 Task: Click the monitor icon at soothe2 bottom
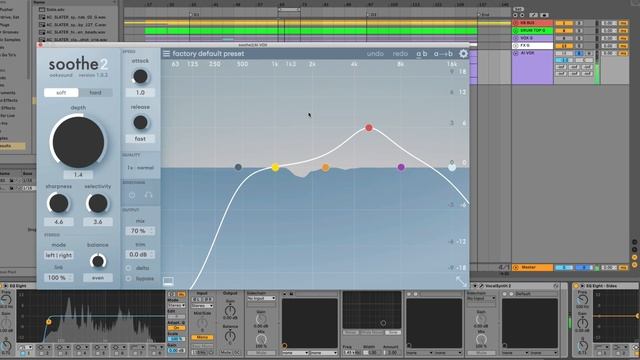coord(168,281)
